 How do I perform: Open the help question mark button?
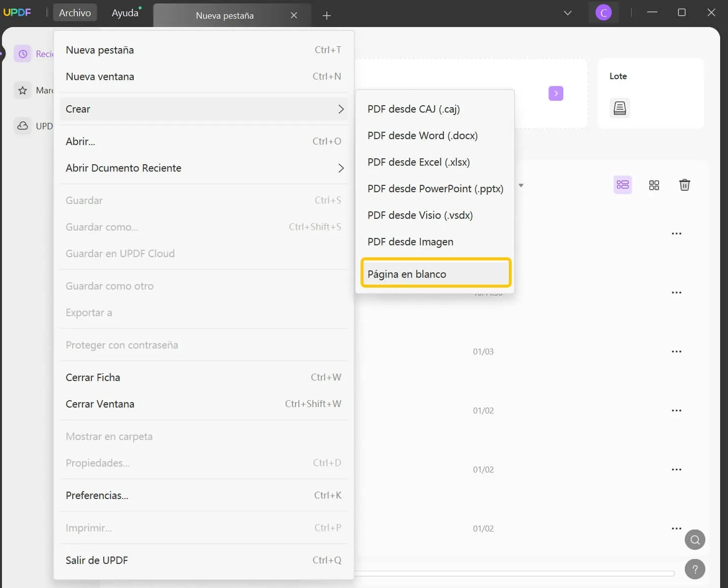click(x=695, y=569)
